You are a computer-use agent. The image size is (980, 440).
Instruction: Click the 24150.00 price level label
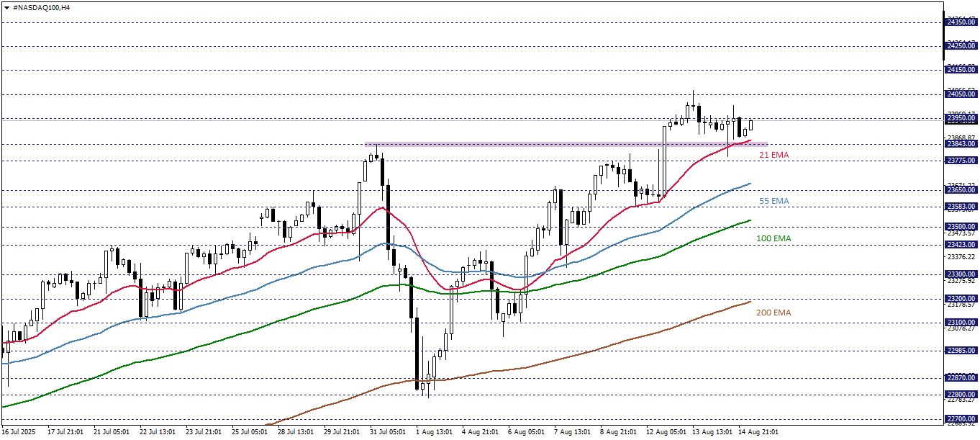click(960, 70)
